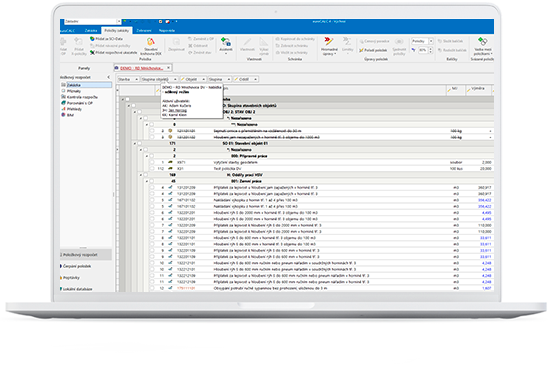Click the Limitky ribbon icon

pyautogui.click(x=347, y=41)
